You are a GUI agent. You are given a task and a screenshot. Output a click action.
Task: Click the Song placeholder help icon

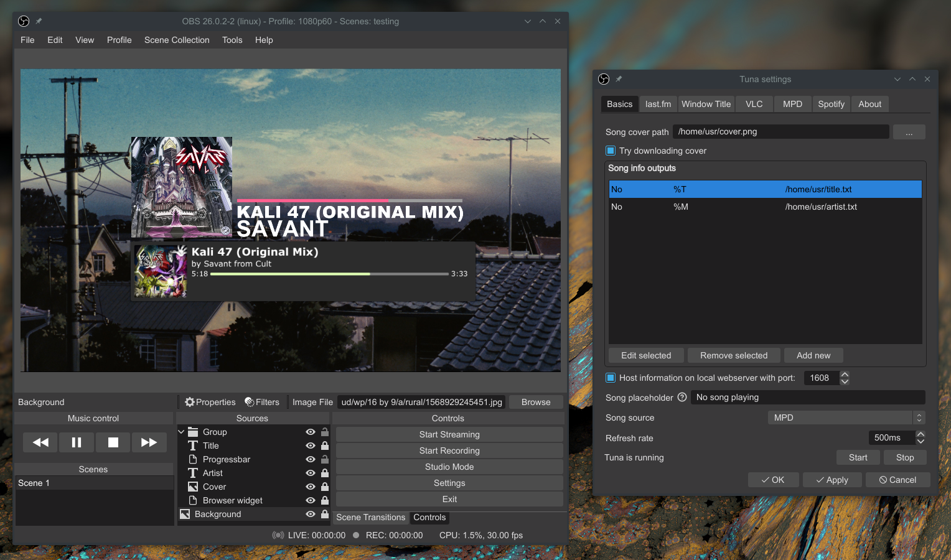click(x=682, y=397)
